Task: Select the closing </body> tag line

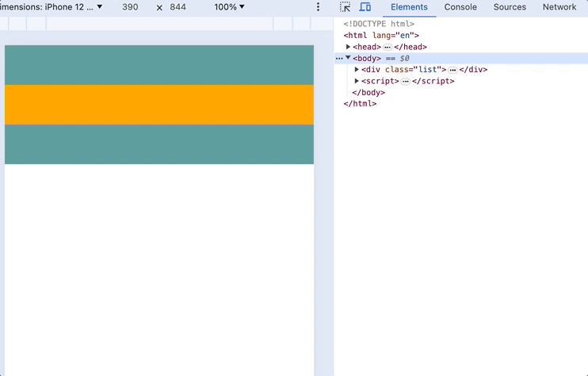Action: [368, 92]
